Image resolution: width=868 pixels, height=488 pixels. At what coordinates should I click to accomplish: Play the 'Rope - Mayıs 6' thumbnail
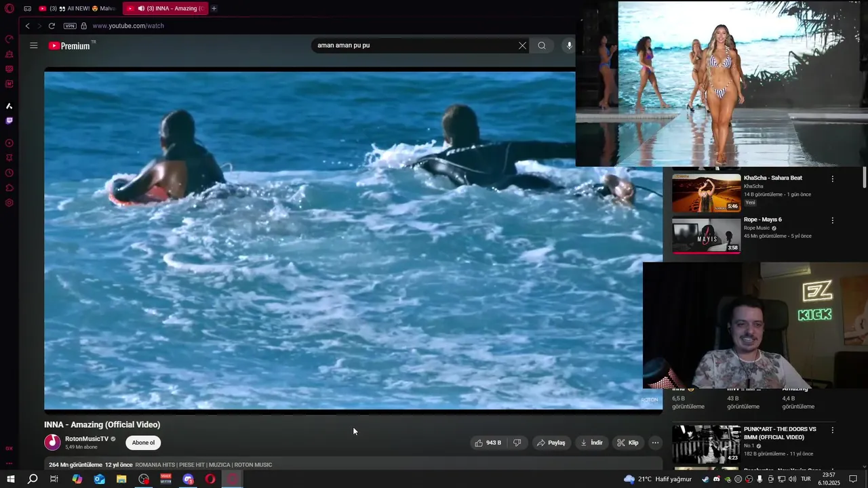click(707, 235)
